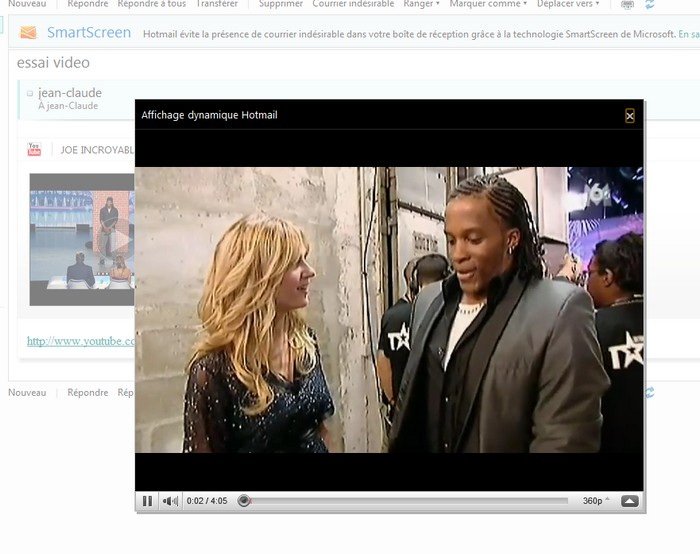The image size is (700, 554).
Task: Click the Affichage dynamique Hotmail title
Action: tap(209, 115)
